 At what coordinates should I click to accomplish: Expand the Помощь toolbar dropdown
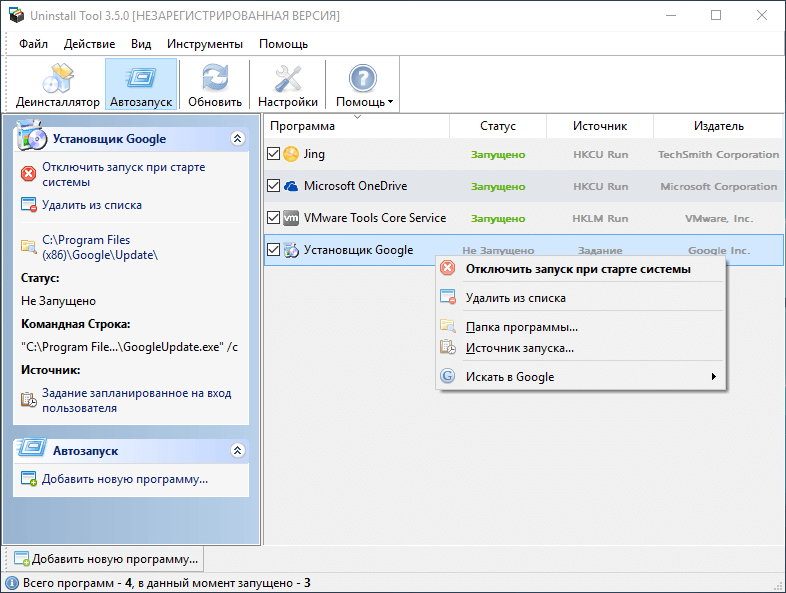pyautogui.click(x=364, y=85)
